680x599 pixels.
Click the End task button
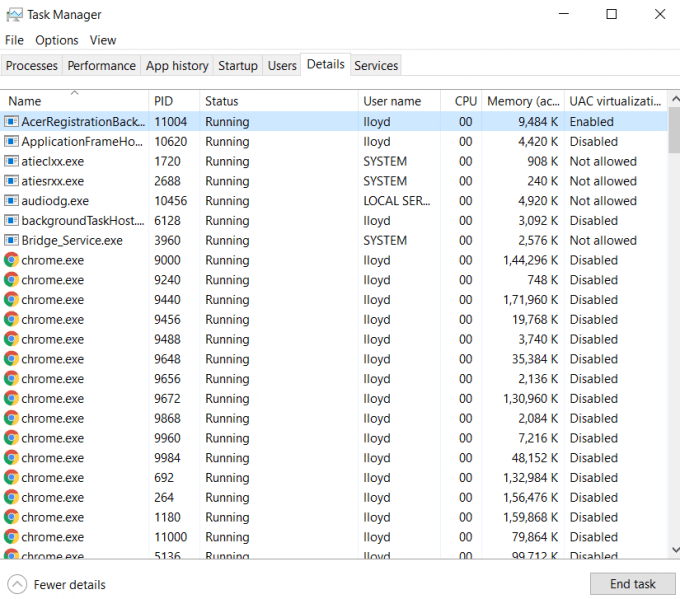coord(631,584)
